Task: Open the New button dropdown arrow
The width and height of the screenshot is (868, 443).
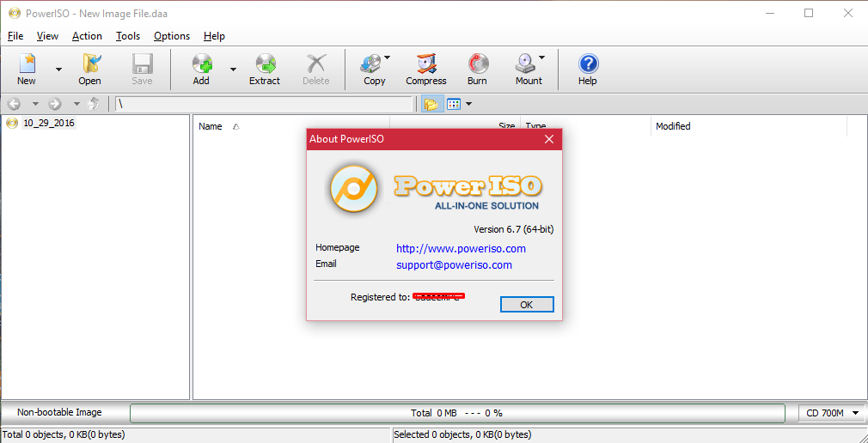Action: coord(58,70)
